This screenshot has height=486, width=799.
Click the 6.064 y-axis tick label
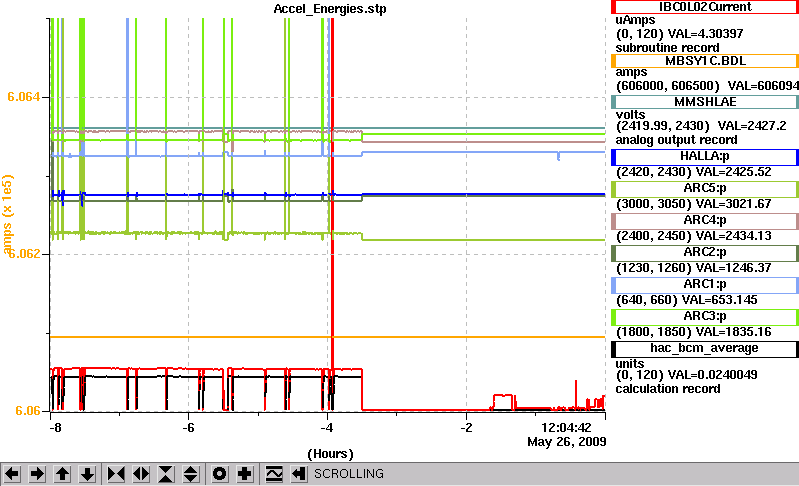tap(23, 97)
